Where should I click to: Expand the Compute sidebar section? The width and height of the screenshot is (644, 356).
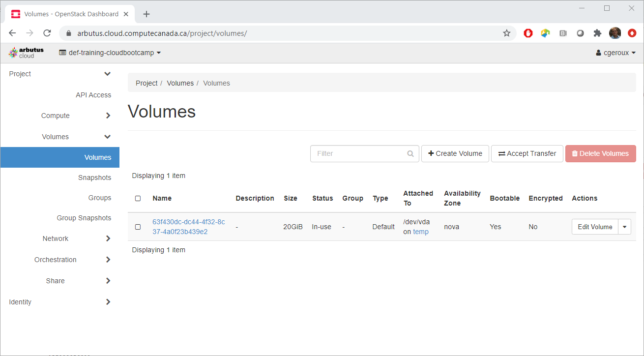coord(59,116)
